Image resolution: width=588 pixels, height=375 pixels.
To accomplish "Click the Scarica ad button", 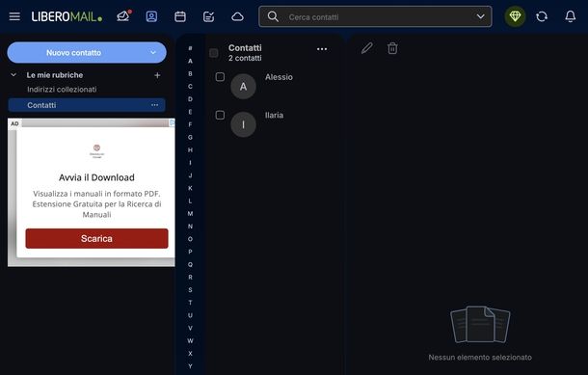I will click(96, 238).
